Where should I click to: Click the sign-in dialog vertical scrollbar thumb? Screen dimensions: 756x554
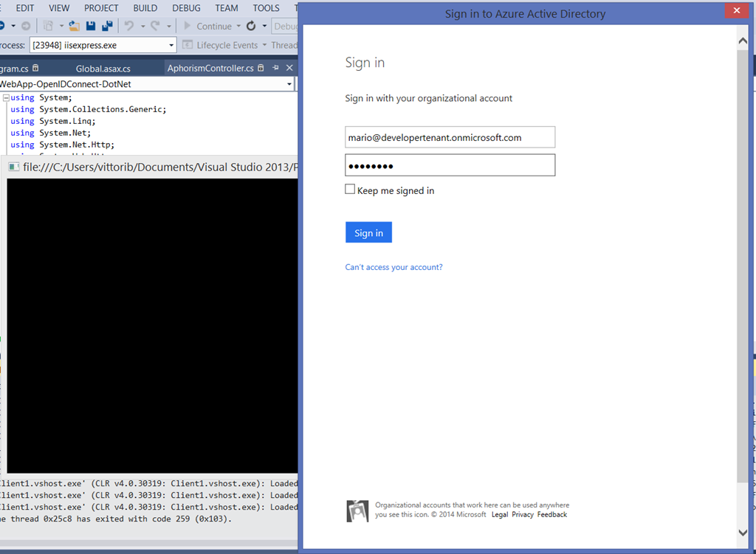pyautogui.click(x=743, y=266)
